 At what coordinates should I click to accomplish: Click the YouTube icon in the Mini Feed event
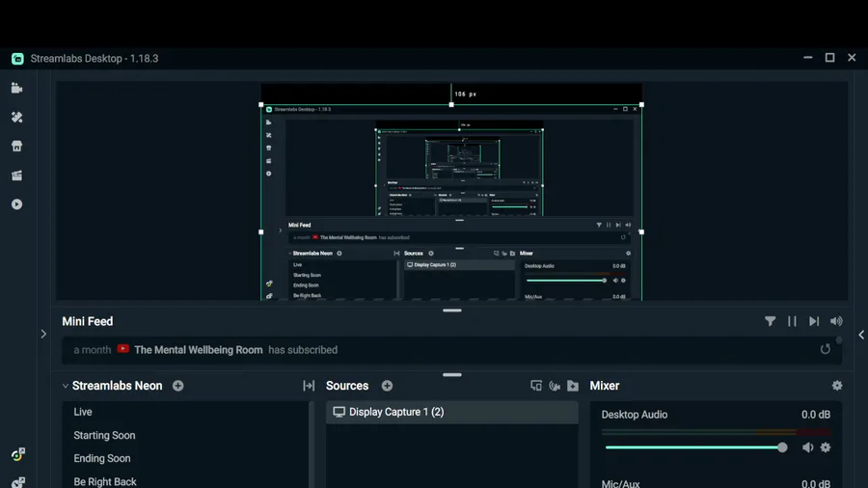coord(122,348)
